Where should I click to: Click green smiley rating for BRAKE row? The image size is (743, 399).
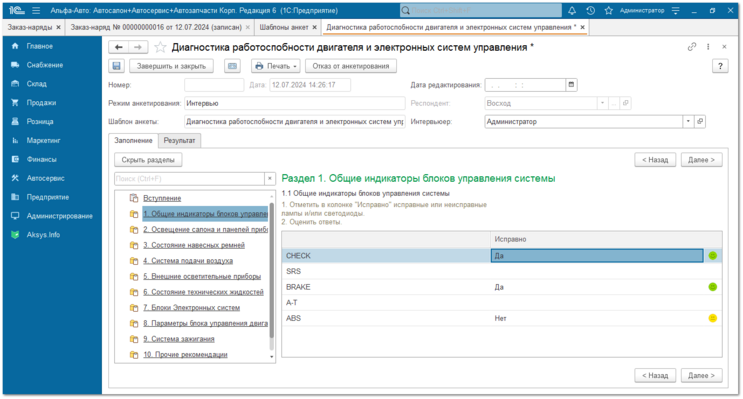(x=712, y=287)
